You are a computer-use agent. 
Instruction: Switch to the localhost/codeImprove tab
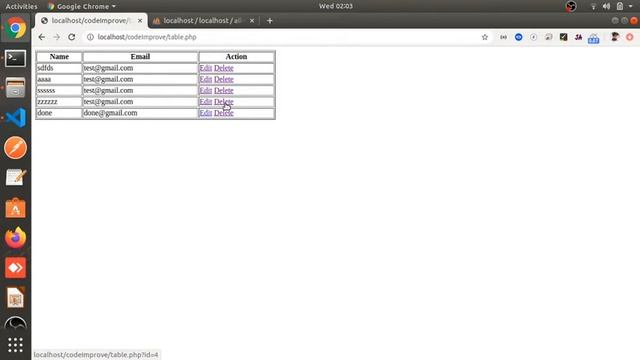91,20
